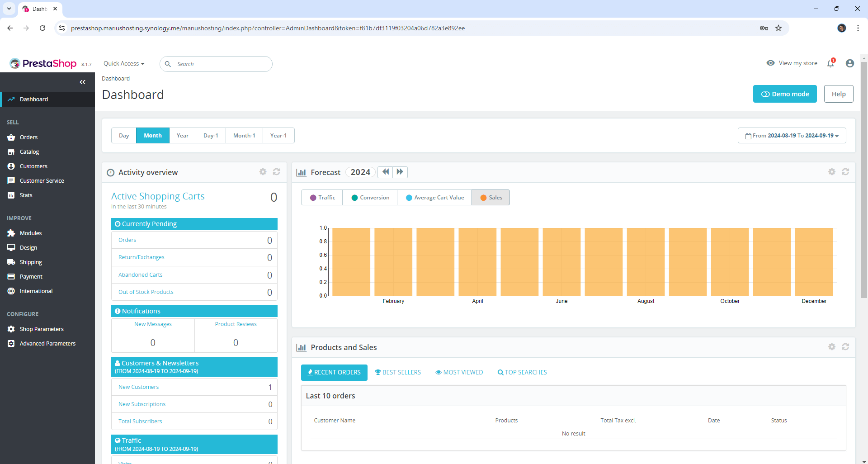The image size is (868, 464).
Task: Open the notifications bell icon
Action: pos(830,63)
